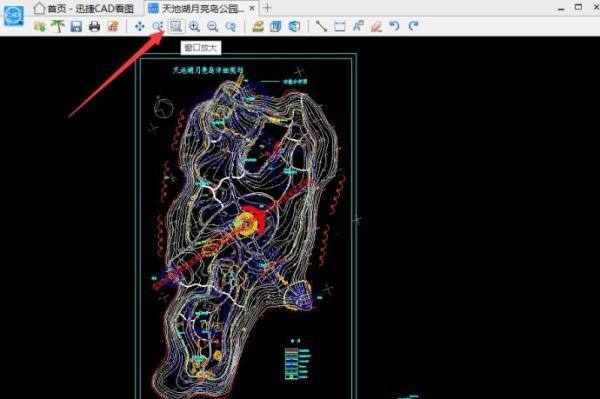Select the pan move tool
Image resolution: width=600 pixels, height=399 pixels.
click(x=140, y=26)
